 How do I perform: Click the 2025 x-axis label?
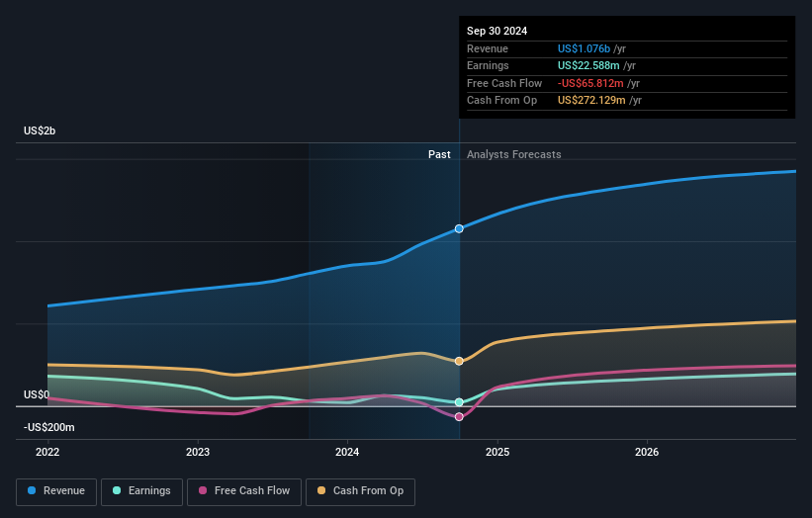497,453
